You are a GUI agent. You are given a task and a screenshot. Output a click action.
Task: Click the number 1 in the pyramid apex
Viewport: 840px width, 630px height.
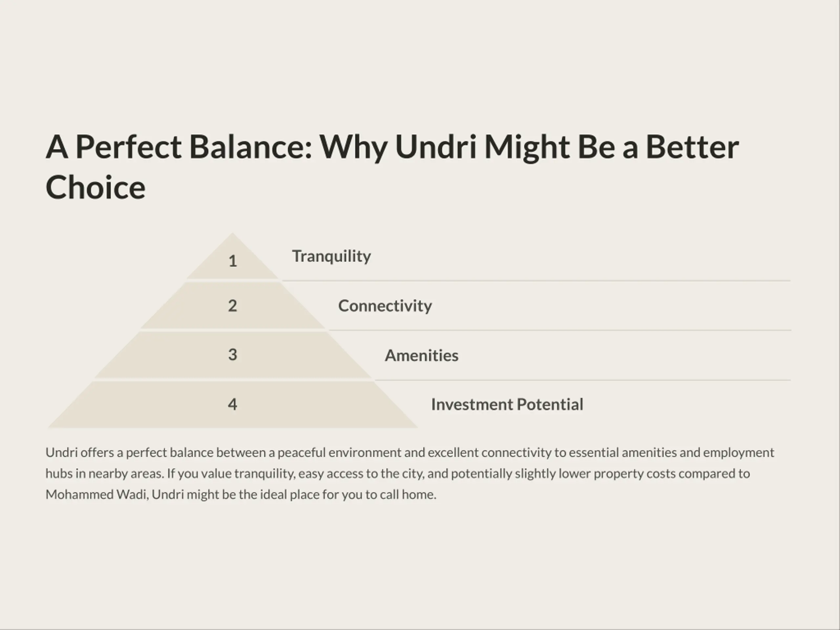tap(233, 261)
